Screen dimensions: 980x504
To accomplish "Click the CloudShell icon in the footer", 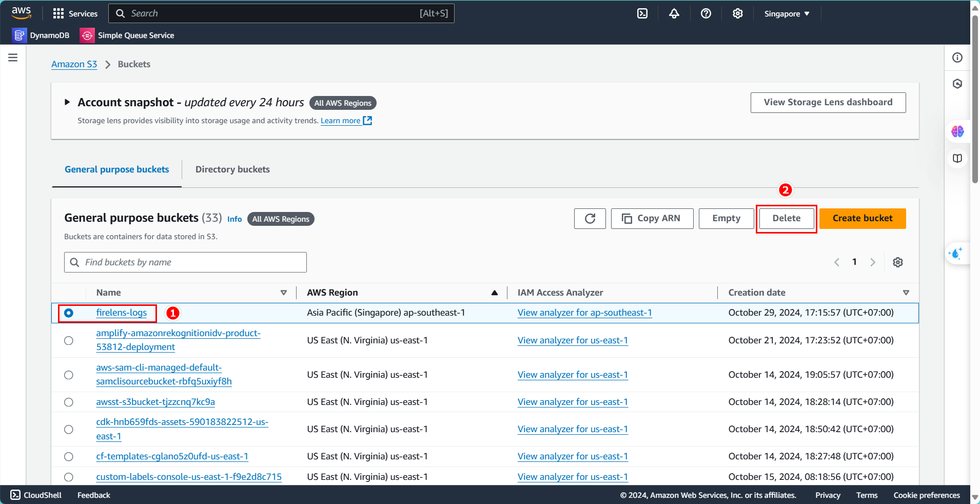I will pyautogui.click(x=15, y=495).
